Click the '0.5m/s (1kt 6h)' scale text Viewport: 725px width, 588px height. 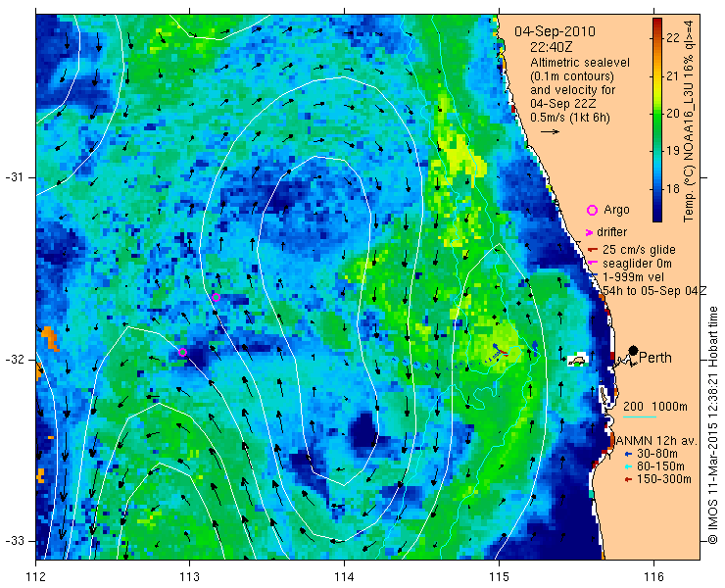click(x=570, y=118)
